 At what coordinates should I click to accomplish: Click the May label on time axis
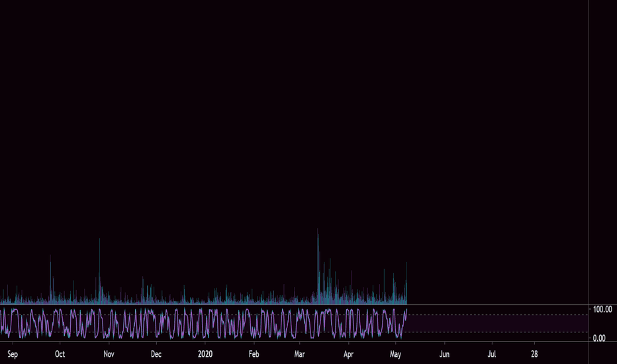point(395,354)
